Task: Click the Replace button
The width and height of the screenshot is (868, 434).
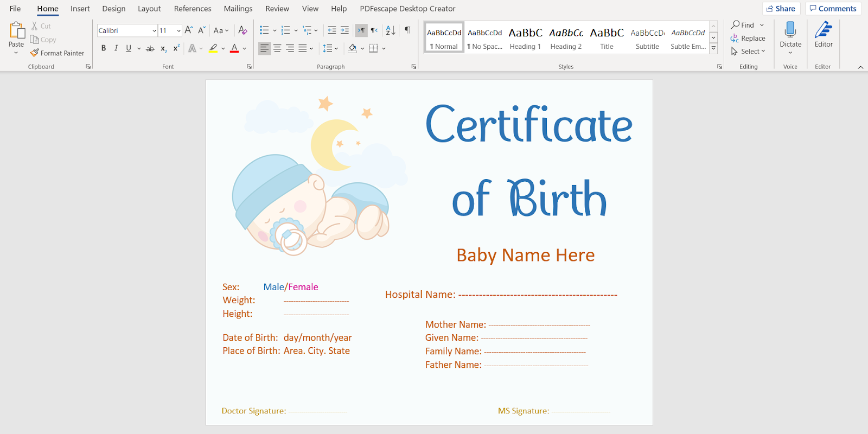Action: click(x=748, y=39)
